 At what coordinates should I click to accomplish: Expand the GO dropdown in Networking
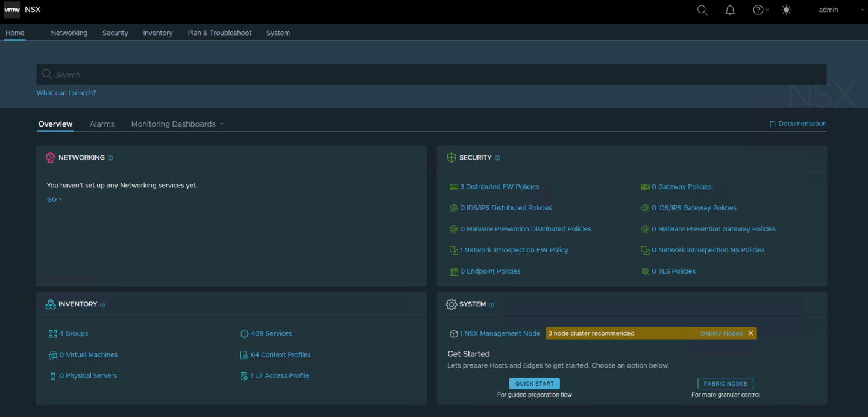(54, 199)
